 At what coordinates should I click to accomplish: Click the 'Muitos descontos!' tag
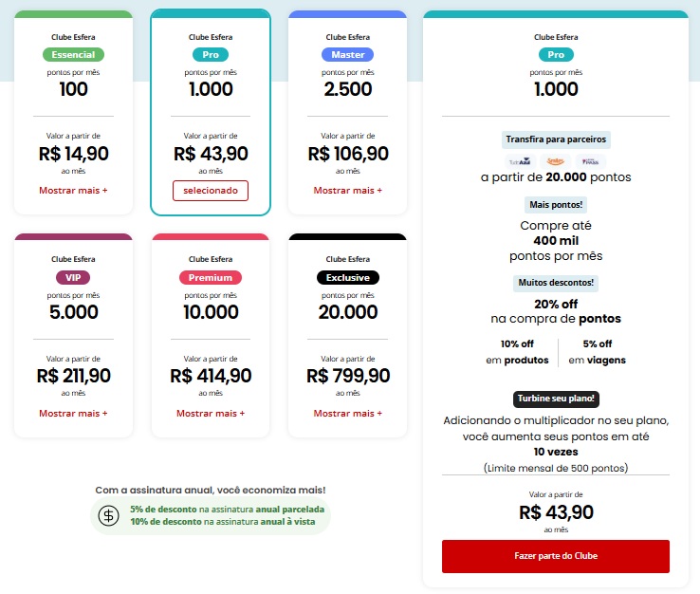click(x=556, y=283)
